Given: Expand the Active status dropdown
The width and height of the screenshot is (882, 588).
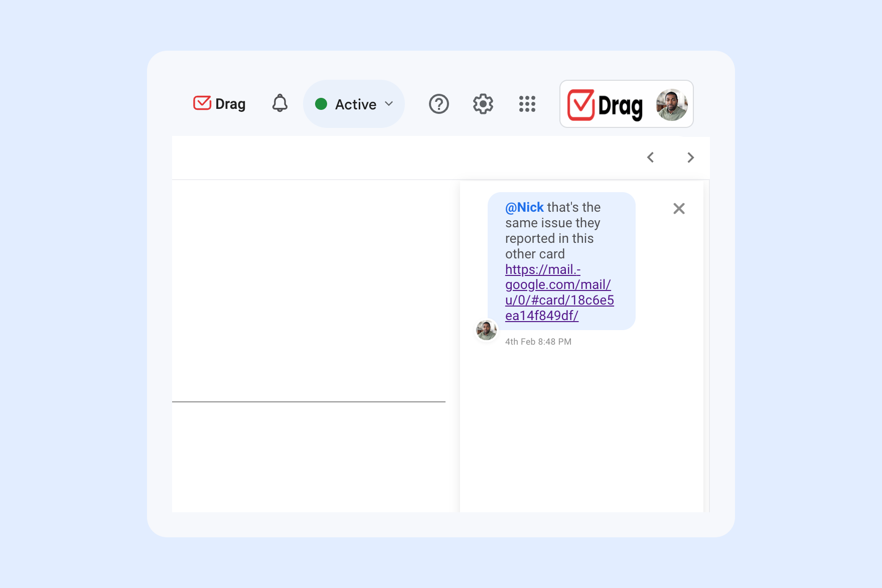Looking at the screenshot, I should click(354, 104).
